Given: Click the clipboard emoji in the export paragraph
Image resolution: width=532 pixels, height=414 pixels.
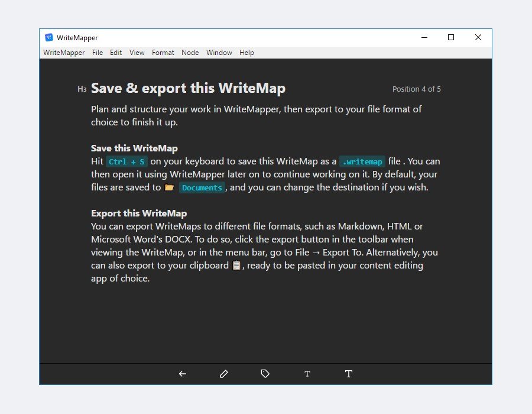Looking at the screenshot, I should click(236, 266).
